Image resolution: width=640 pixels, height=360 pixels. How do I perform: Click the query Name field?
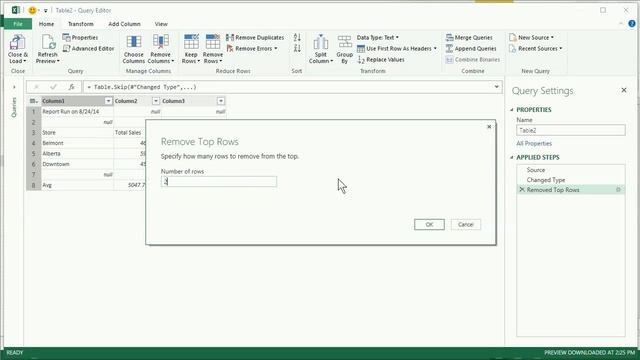(571, 130)
